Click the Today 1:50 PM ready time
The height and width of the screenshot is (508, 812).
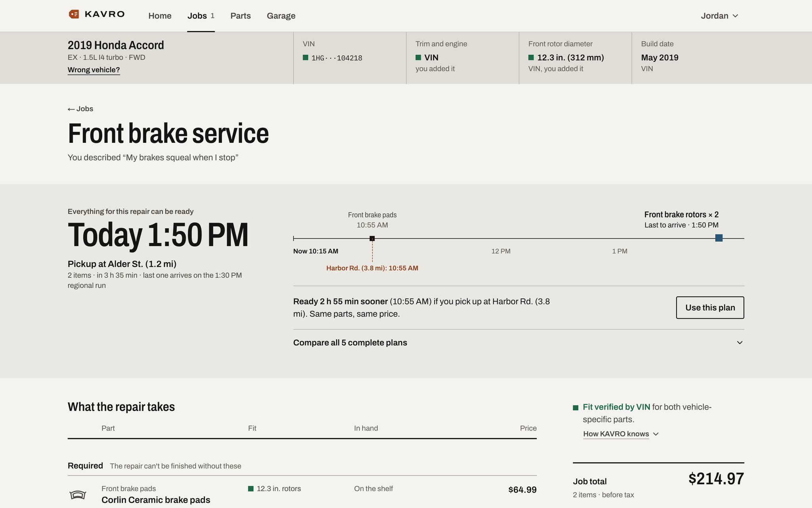(x=158, y=235)
